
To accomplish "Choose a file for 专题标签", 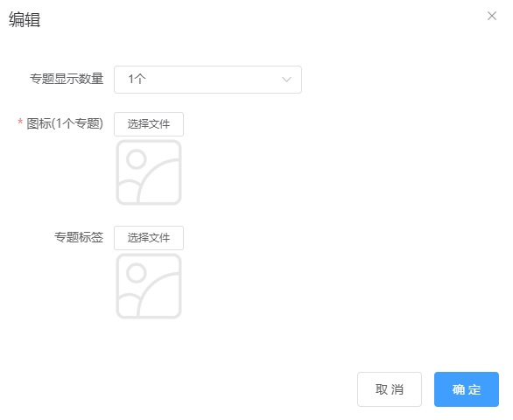I will [x=149, y=238].
